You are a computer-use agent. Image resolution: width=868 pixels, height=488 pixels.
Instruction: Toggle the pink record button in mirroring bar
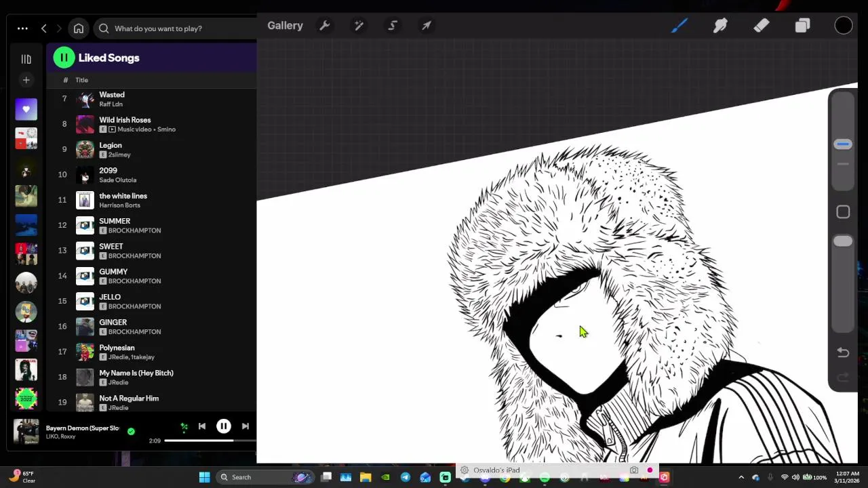(x=650, y=470)
